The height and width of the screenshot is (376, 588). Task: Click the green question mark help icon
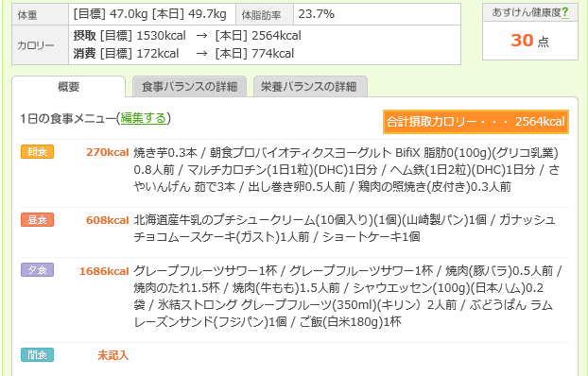pos(565,12)
